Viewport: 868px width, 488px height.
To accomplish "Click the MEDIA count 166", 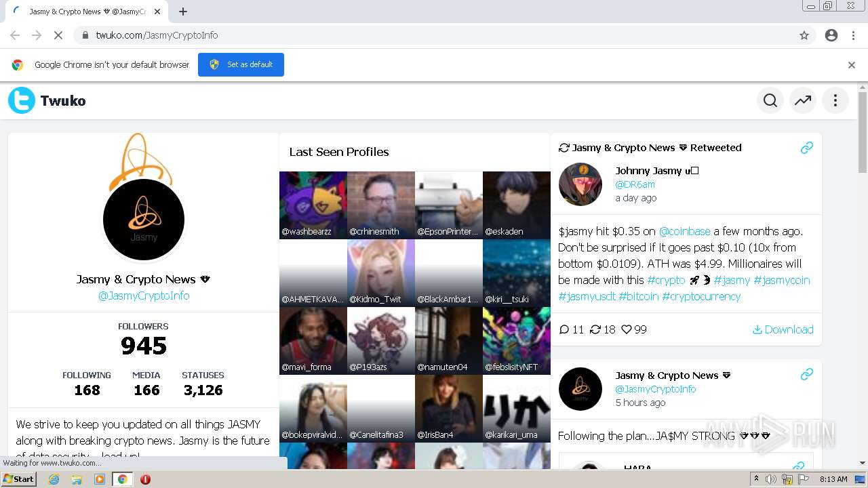I will coord(146,390).
